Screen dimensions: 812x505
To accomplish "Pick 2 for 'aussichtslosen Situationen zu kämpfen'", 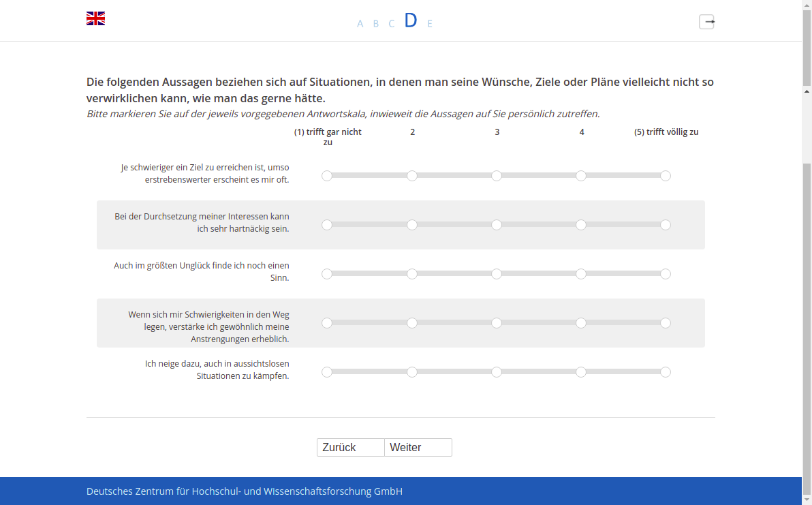I will [411, 372].
